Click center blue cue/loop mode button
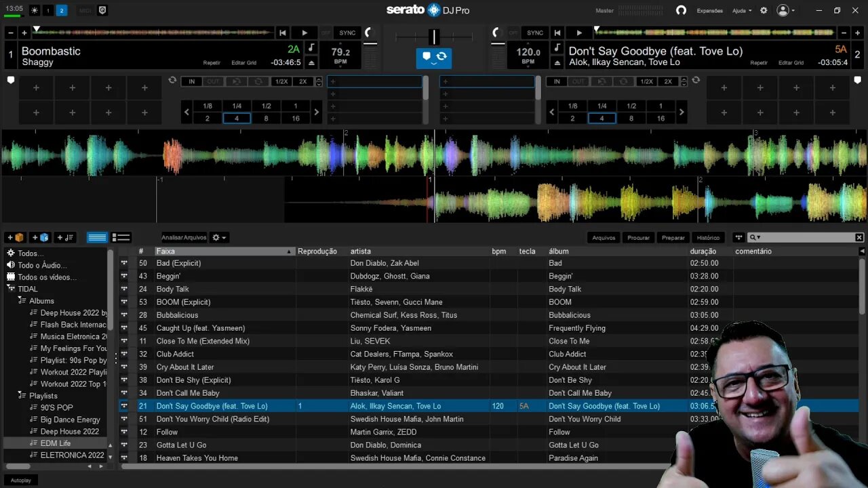The height and width of the screenshot is (488, 868). click(433, 58)
